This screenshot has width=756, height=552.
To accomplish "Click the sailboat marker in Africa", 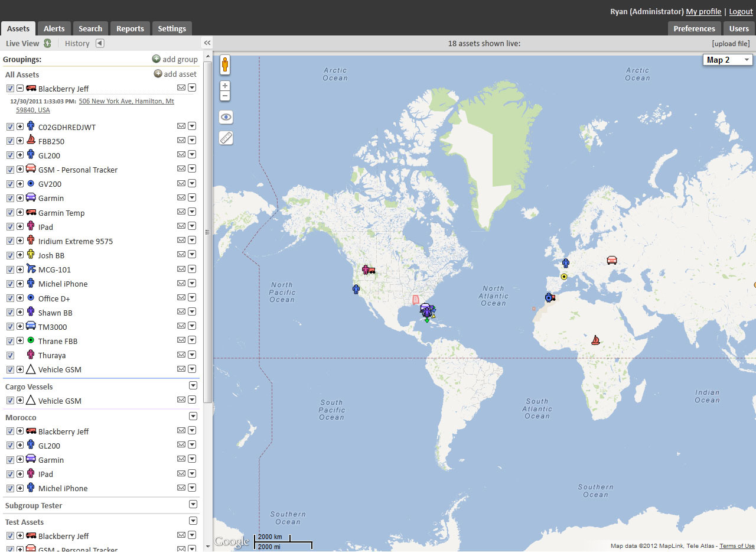I will 595,340.
